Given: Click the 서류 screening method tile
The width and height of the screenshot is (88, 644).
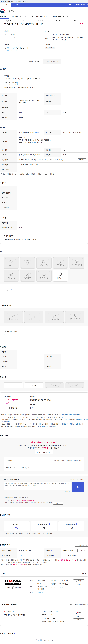Looking at the screenshot, I should [x=13, y=385].
